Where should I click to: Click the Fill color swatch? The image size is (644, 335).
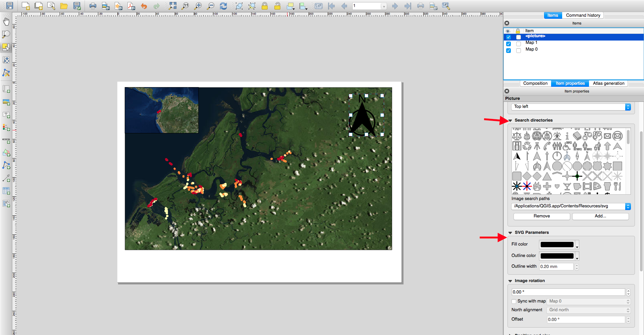[x=557, y=245]
